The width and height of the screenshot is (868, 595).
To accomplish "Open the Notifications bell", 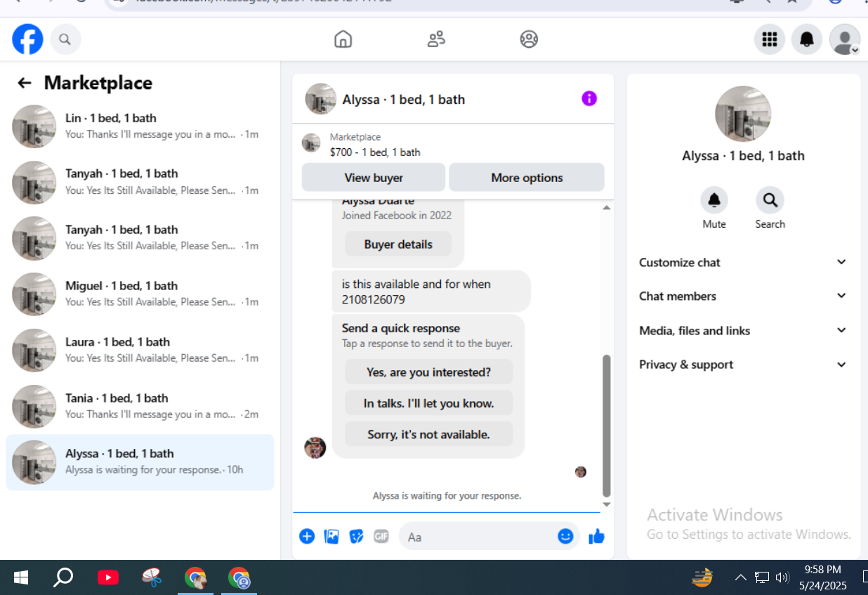I will point(807,39).
